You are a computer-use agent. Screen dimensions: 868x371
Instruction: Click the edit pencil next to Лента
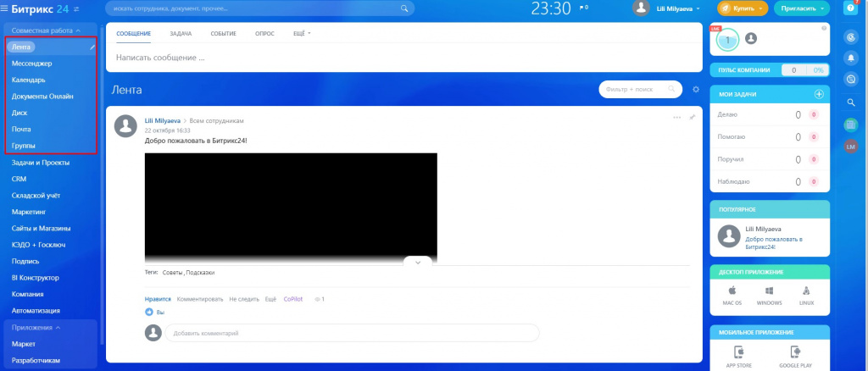(x=92, y=47)
